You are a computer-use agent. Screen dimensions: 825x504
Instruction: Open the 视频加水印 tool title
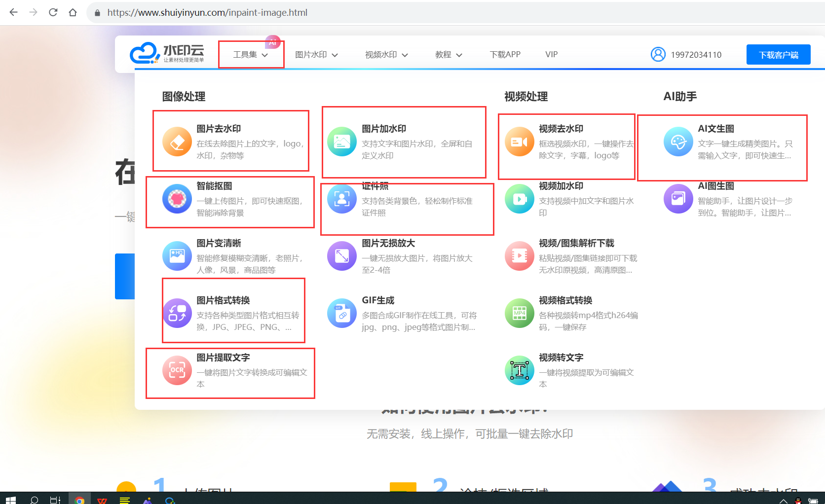pyautogui.click(x=561, y=186)
